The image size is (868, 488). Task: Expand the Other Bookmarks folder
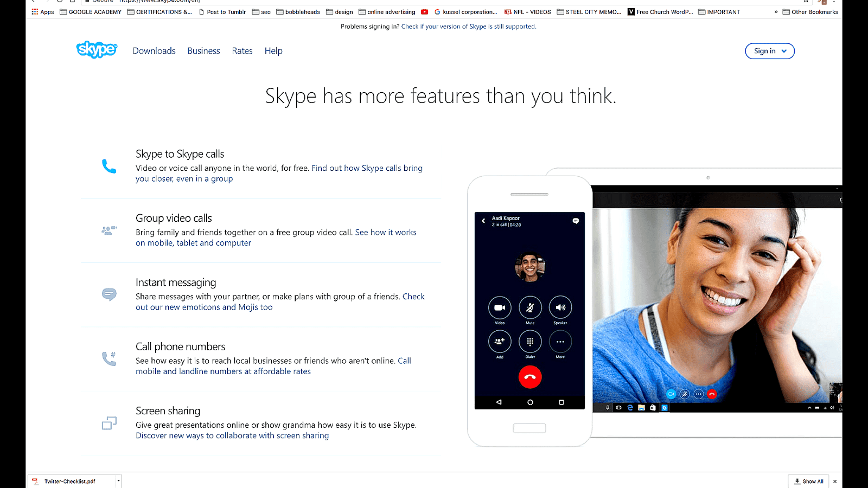(x=810, y=12)
